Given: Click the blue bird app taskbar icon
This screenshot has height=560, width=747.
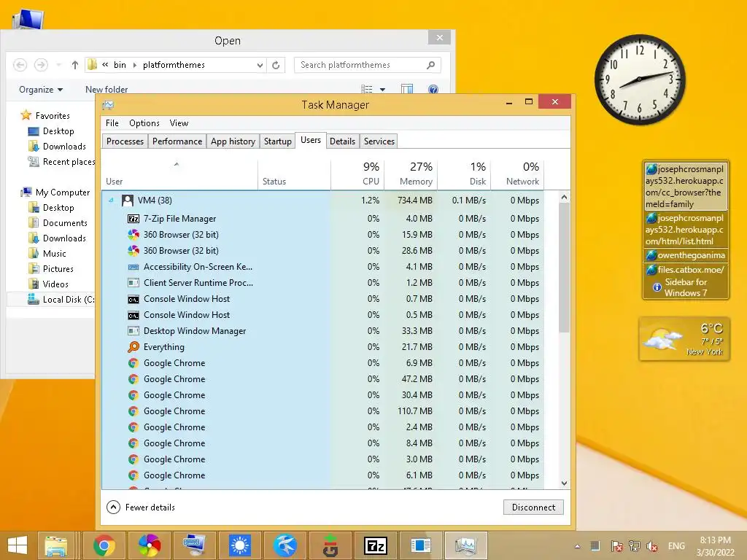Looking at the screenshot, I should (285, 545).
